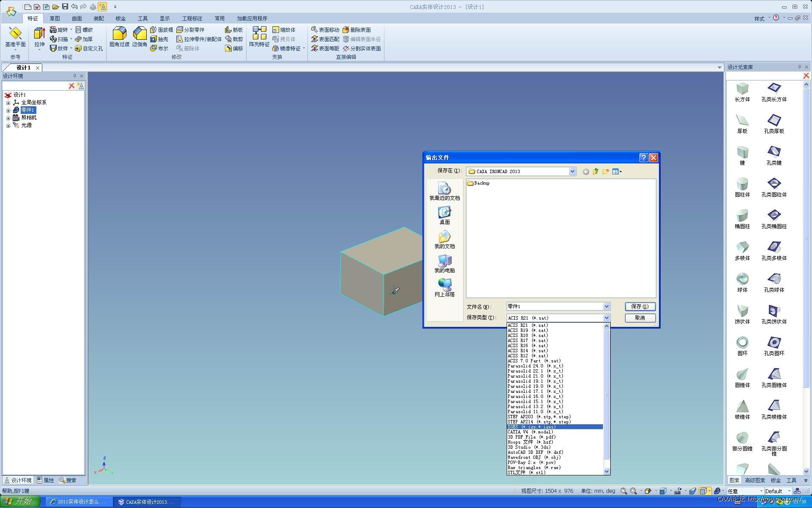The image size is (812, 508).
Task: Open 我最近的文档 recent documents location
Action: [444, 191]
